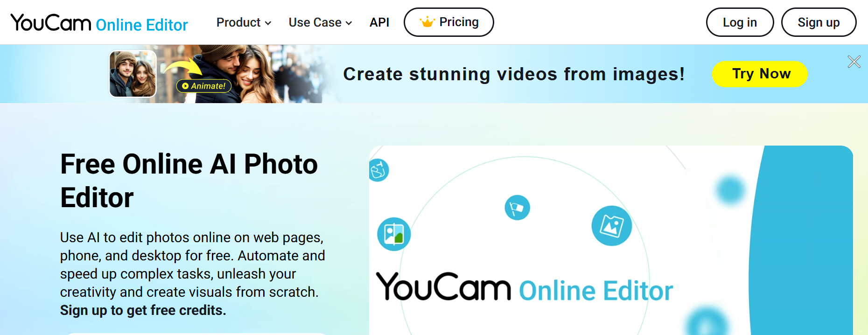The height and width of the screenshot is (335, 868).
Task: Click the image comparison icon in preview
Action: pos(394,234)
